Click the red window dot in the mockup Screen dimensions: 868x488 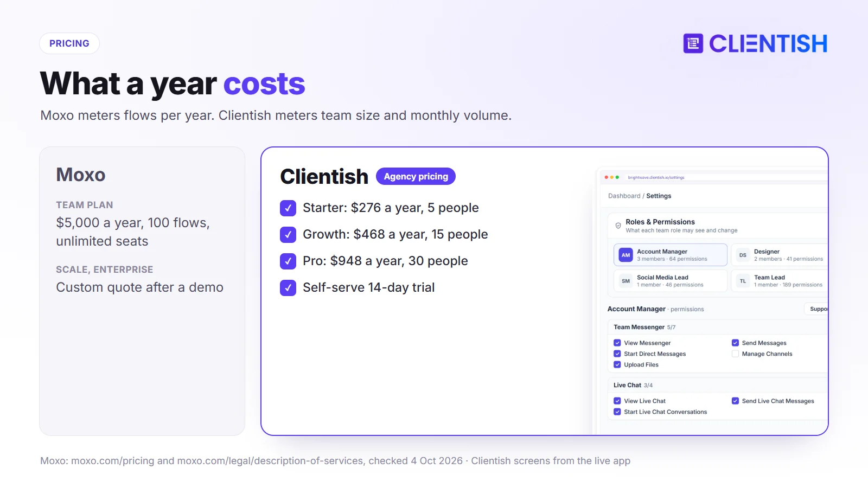606,177
